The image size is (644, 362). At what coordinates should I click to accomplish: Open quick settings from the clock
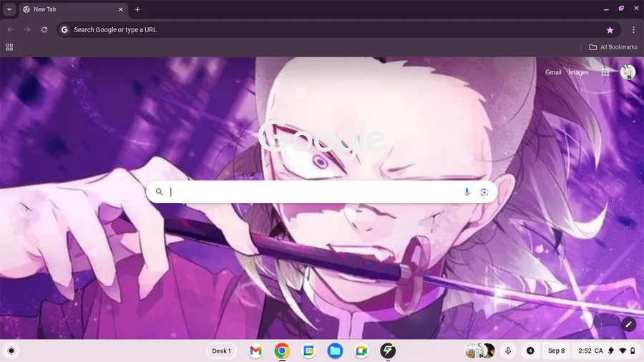tap(585, 351)
